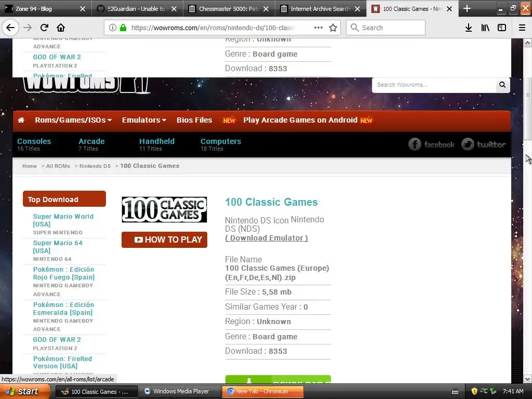Screen dimensions: 532x399
Task: Open All ROMs breadcrumb link
Action: [58, 166]
